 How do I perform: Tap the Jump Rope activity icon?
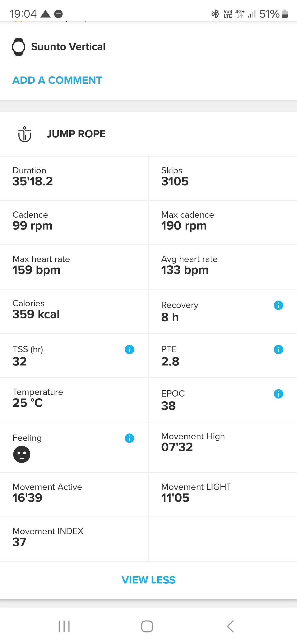[25, 134]
